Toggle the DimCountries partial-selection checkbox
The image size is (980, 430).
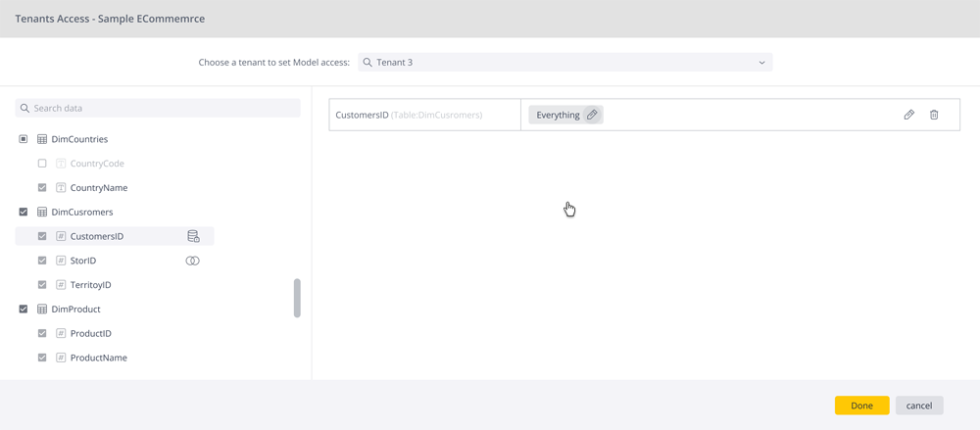24,139
